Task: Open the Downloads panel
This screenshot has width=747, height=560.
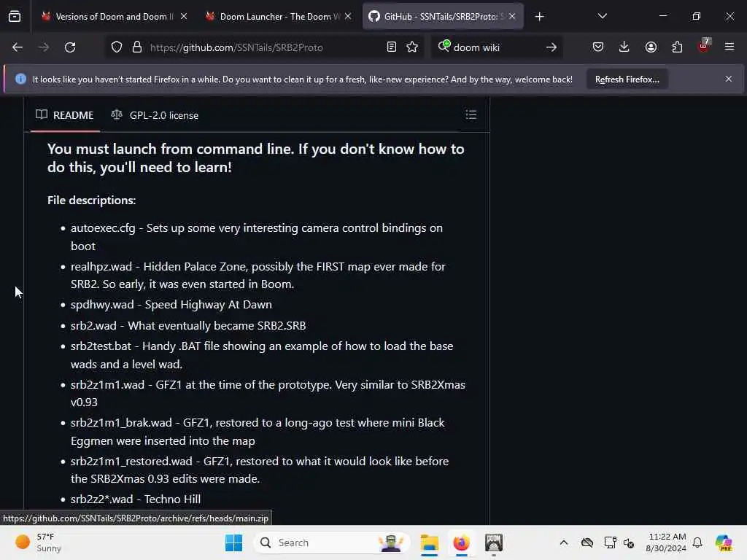Action: pyautogui.click(x=624, y=47)
